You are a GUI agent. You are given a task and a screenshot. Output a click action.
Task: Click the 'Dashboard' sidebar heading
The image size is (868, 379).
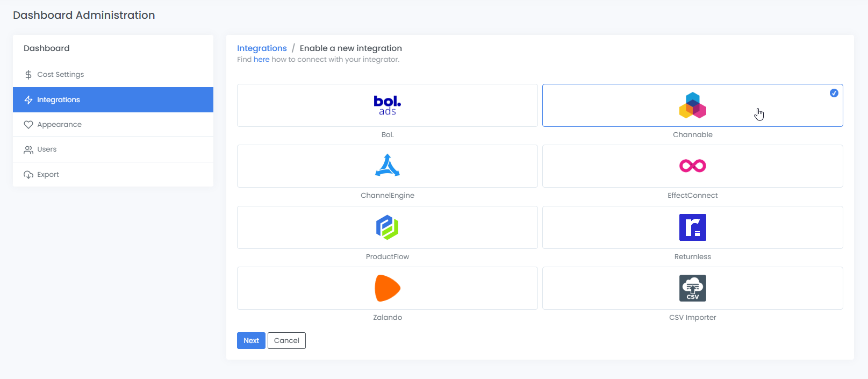pyautogui.click(x=47, y=48)
